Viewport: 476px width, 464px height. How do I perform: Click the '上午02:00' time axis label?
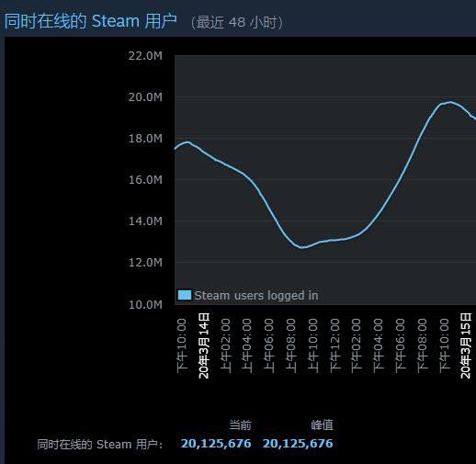[x=225, y=345]
